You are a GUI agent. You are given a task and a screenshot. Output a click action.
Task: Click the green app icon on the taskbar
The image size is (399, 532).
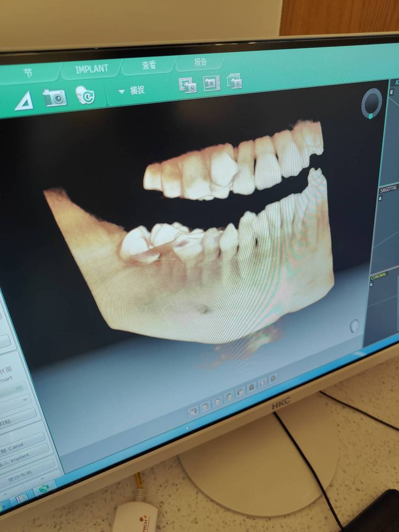pos(44,489)
